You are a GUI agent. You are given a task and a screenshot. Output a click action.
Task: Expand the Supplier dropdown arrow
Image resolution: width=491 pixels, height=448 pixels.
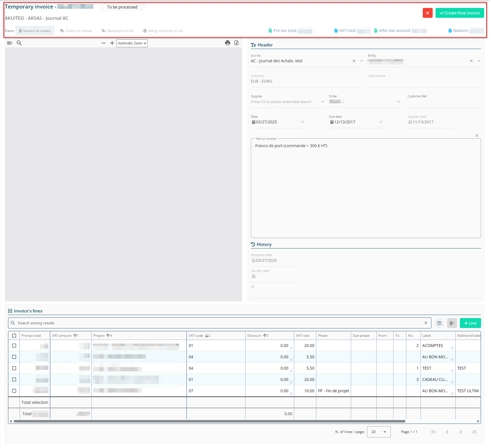click(323, 102)
